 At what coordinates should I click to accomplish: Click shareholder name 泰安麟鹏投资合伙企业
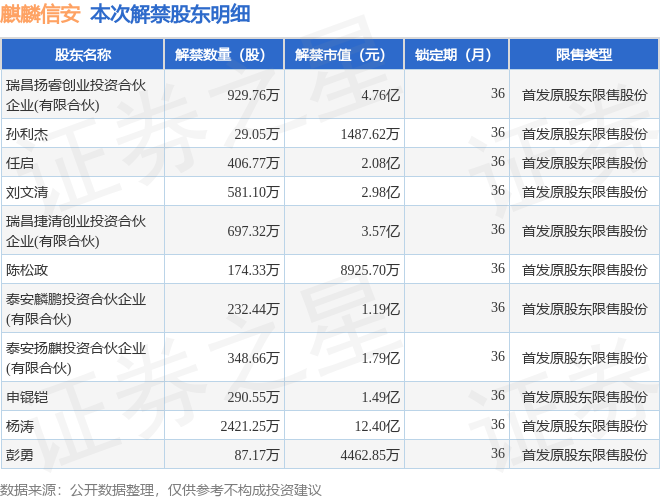click(76, 309)
